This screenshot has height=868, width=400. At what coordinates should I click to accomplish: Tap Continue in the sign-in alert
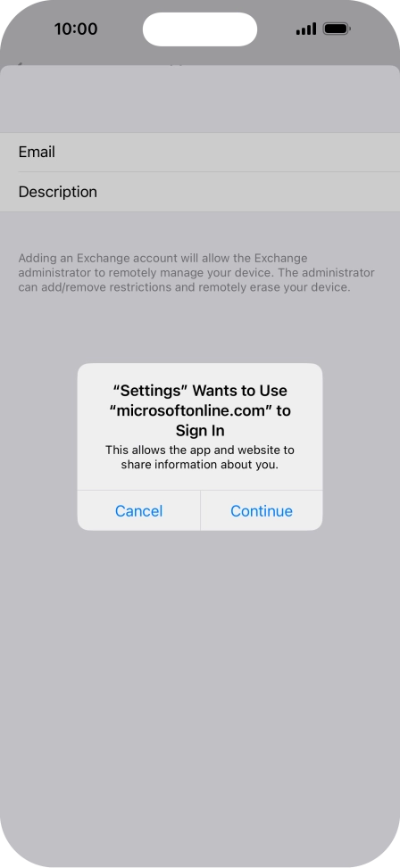pyautogui.click(x=261, y=510)
